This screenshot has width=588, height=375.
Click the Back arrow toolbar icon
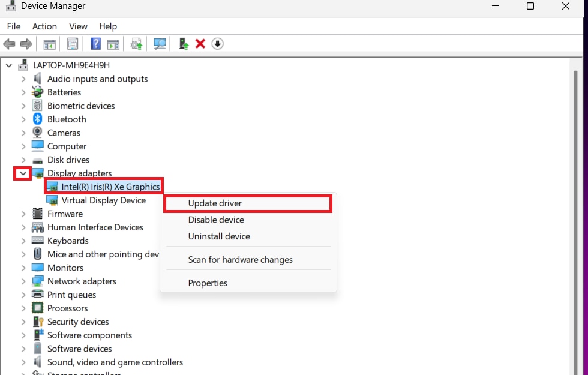[9, 44]
